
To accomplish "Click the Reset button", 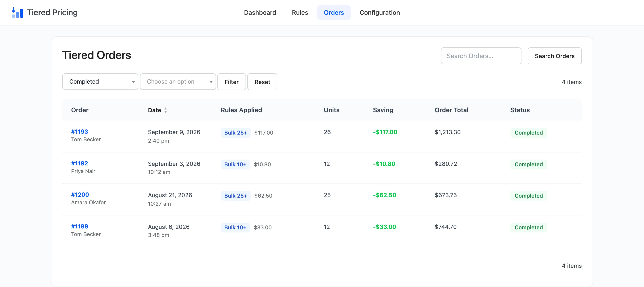I will click(262, 82).
